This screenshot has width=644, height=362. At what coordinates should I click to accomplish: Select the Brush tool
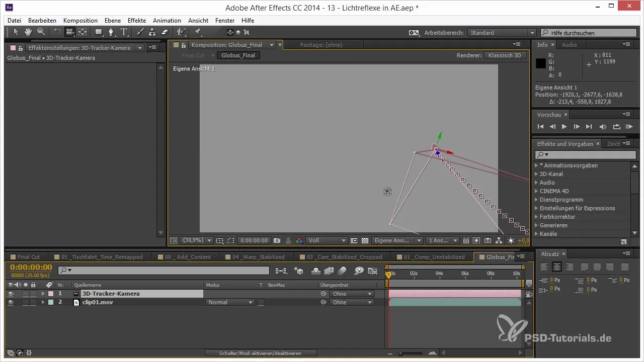(140, 32)
